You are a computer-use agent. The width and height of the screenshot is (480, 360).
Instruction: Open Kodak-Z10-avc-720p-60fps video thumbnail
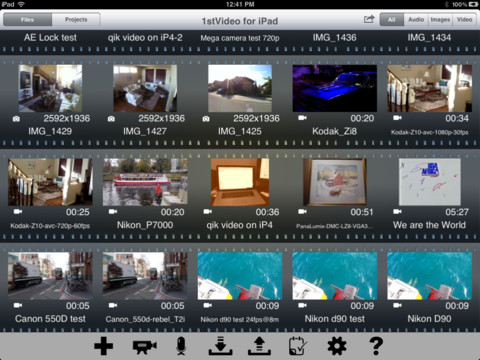50,182
